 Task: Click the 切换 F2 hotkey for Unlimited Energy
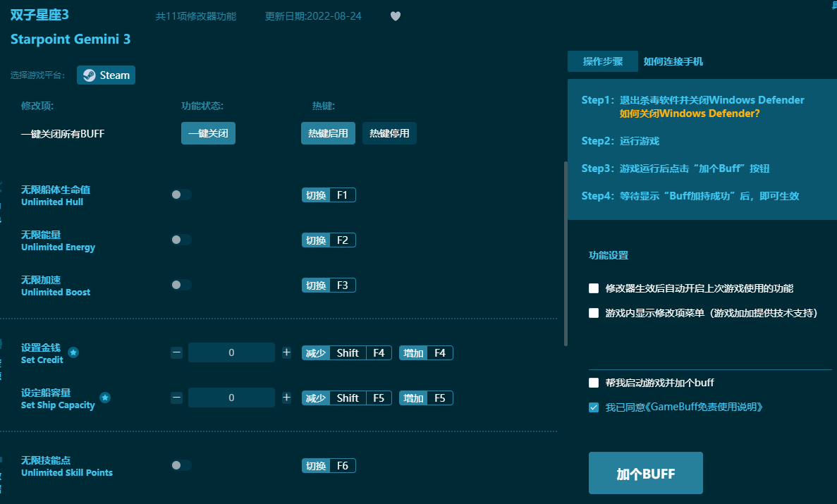pyautogui.click(x=329, y=240)
